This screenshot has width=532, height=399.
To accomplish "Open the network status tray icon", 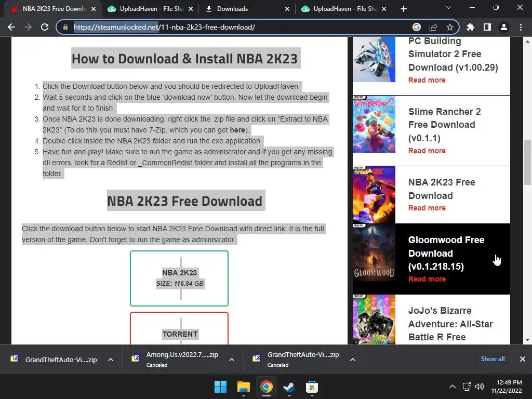I will coord(467,387).
